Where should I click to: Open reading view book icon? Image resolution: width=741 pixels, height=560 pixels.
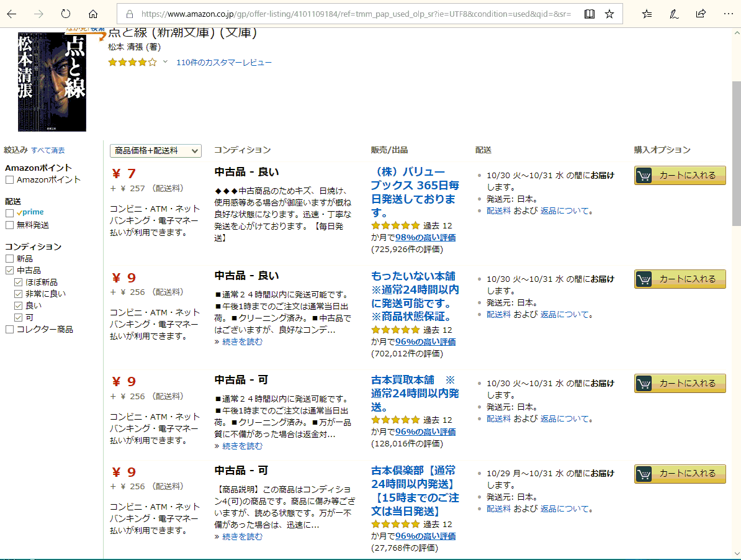click(x=590, y=14)
